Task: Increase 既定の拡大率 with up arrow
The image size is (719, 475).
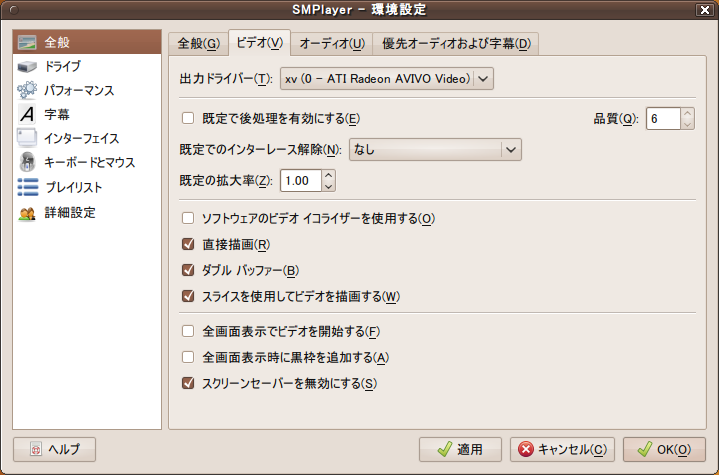Action: tap(328, 175)
